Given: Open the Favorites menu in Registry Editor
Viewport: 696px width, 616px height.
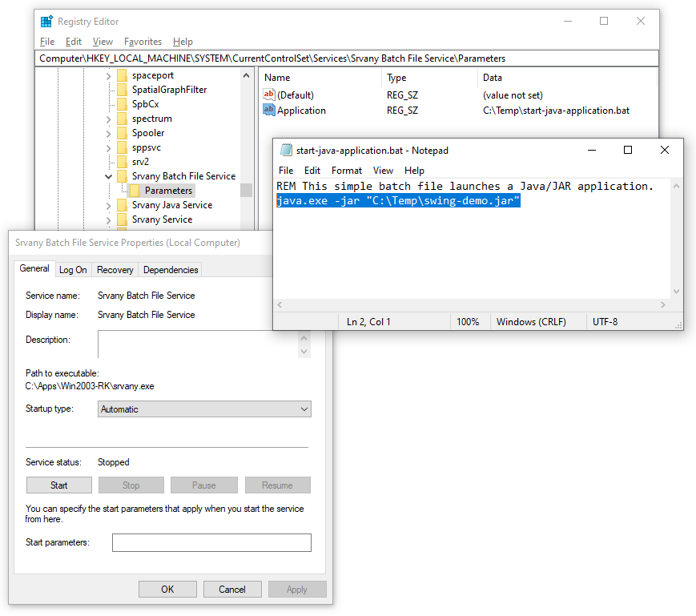Looking at the screenshot, I should [143, 42].
